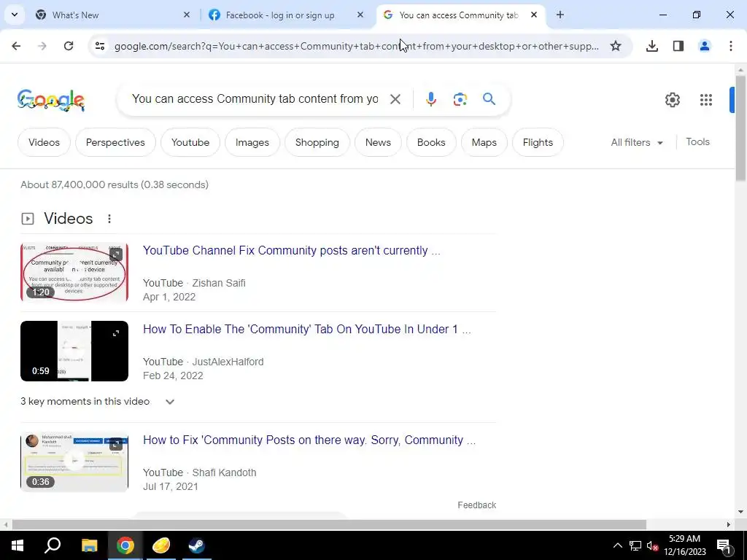Play the 0:36 Shafi Kandoth video thumbnail

(74, 462)
